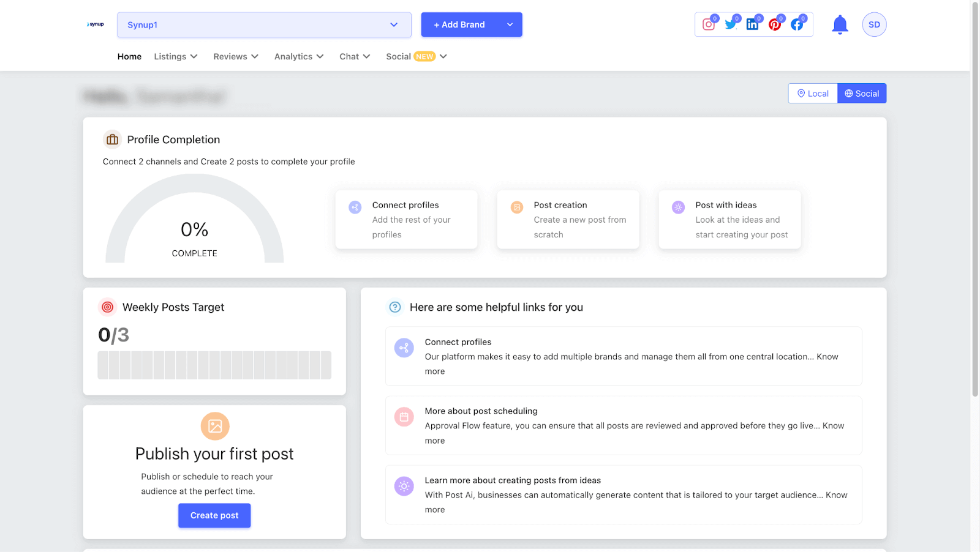This screenshot has width=980, height=552.
Task: Open the Instagram social profile icon
Action: 709,24
